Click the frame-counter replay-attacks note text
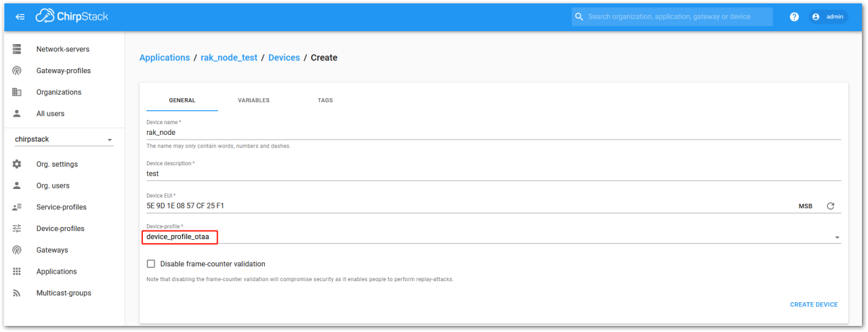Viewport: 868px width, 332px height. point(299,279)
